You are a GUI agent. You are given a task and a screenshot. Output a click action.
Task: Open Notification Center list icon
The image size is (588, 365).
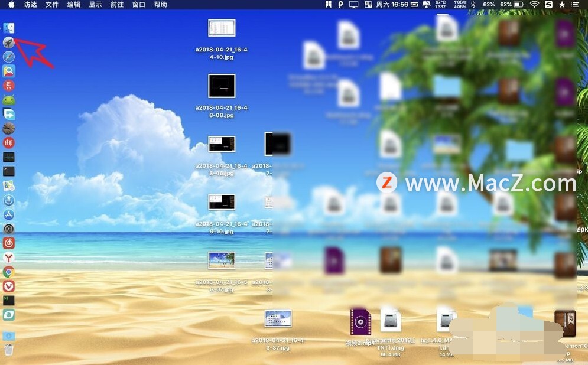point(574,5)
